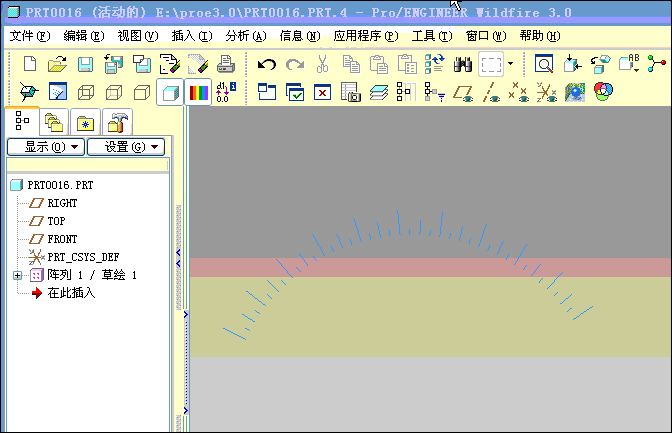
Task: Toggle datum axis display
Action: click(491, 92)
